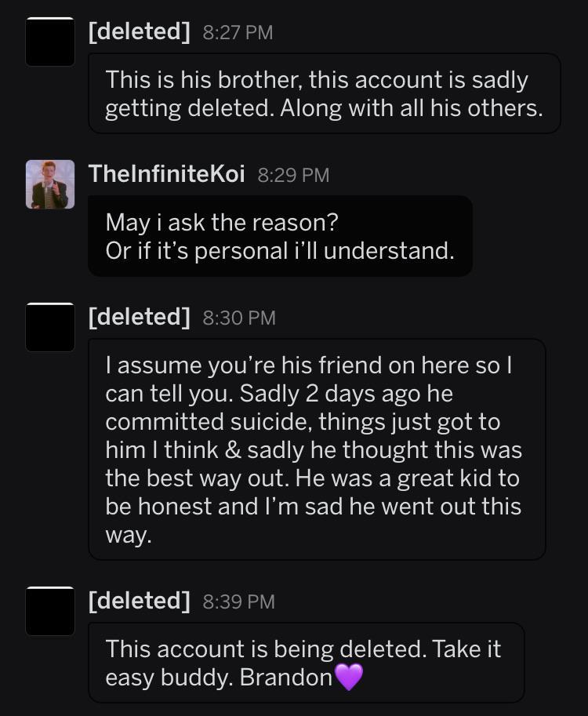Click the deleted user's avatar at 8:27 PM
Image resolution: width=588 pixels, height=716 pixels.
[50, 42]
